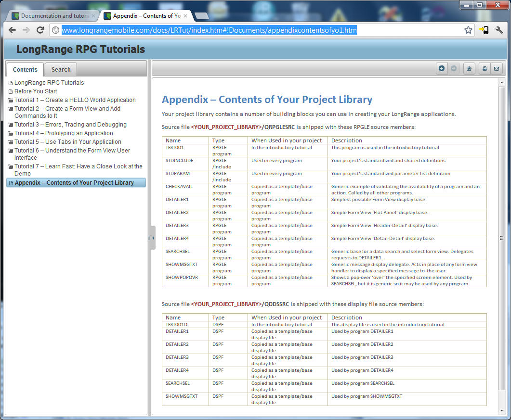Click the content pane vertical scrollbar thumb
This screenshot has width=511, height=420.
(501, 238)
